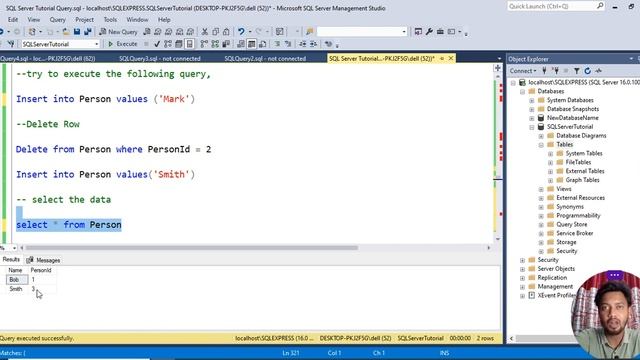Click Connect Object Explorer plug icon
Screen dimensions: 640x360
coord(544,71)
